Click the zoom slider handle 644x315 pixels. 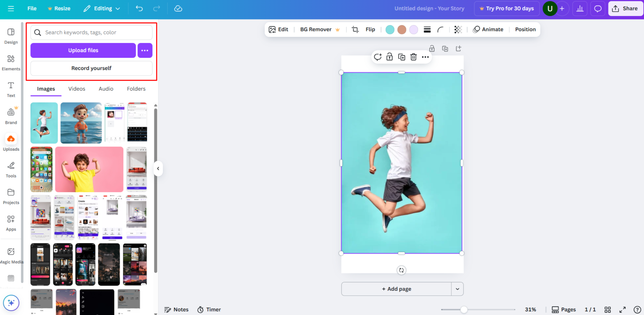464,310
